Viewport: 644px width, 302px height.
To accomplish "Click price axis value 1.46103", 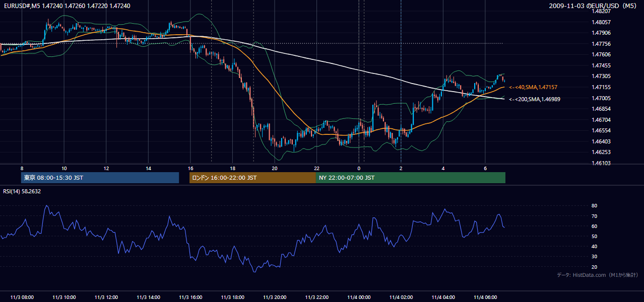I will coord(602,163).
